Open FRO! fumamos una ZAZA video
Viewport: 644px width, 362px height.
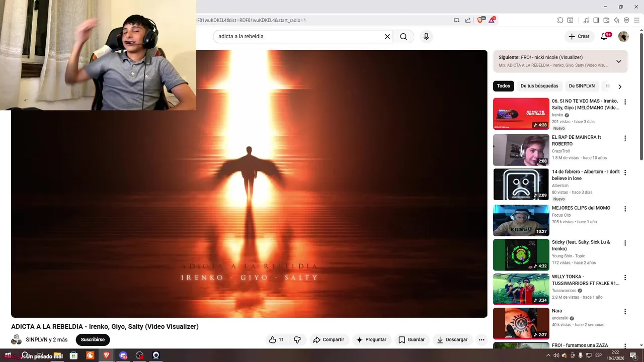(580, 345)
